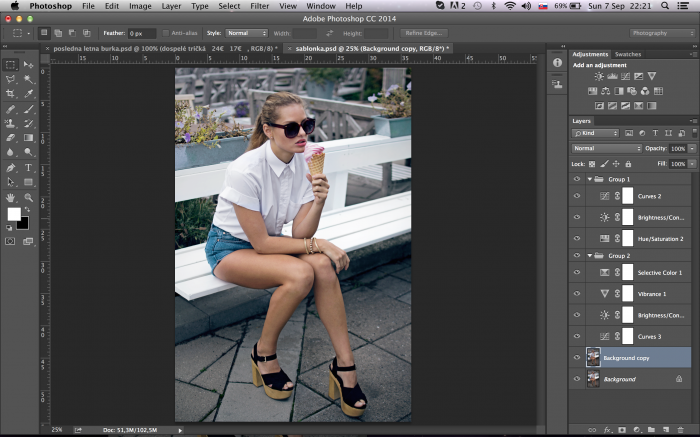Select the Path Selection tool
This screenshot has width=700, height=437.
10,182
